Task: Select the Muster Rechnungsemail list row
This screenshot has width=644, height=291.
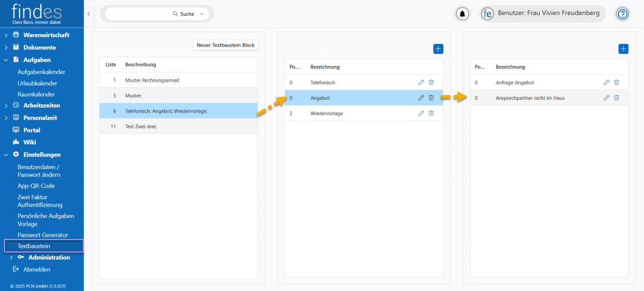Action: click(178, 80)
